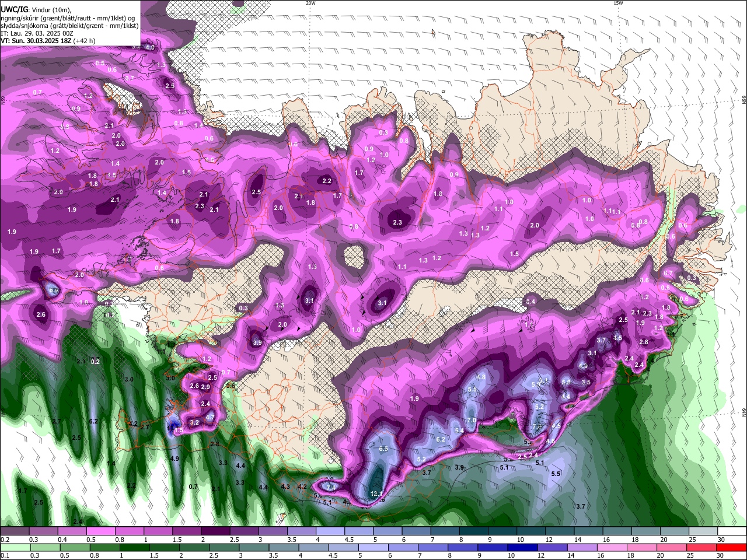Screen dimensions: 747x560
Task: Click the 'VT: Sun. 30.03.2025 18Z' valid time
Action: click(x=36, y=41)
